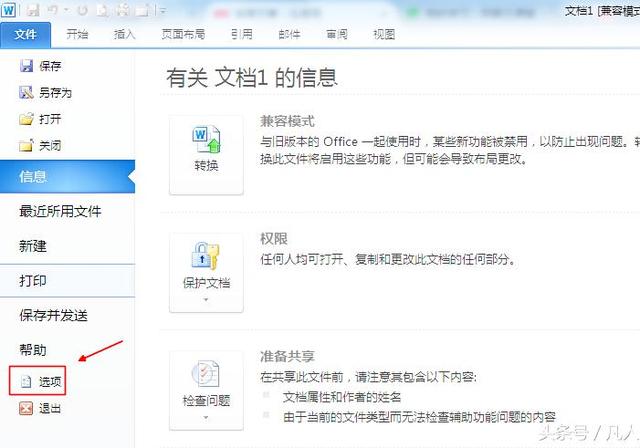Click the Word application icon in title bar
Viewport: 640px width, 448px height.
click(8, 10)
